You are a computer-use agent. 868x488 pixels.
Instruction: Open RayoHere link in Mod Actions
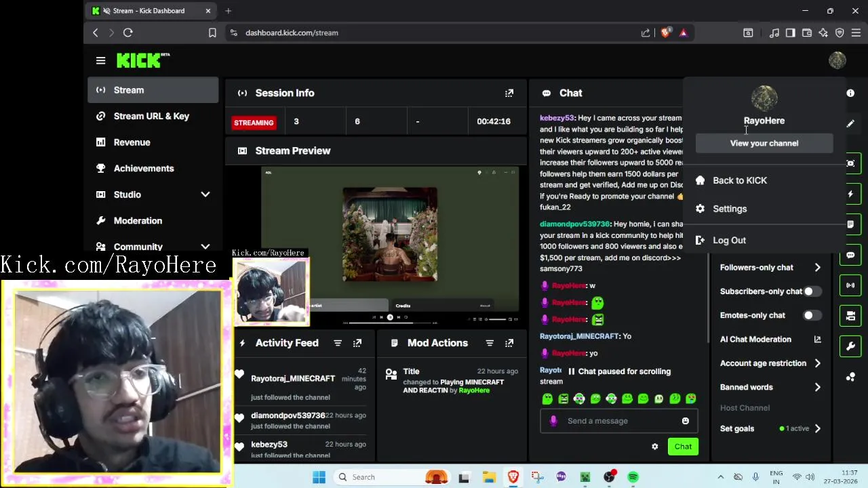tap(474, 390)
